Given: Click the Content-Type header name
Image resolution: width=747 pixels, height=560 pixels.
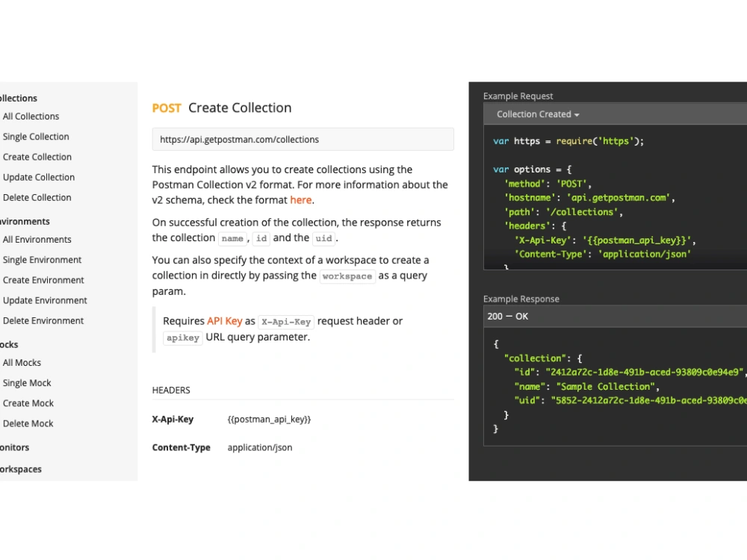Looking at the screenshot, I should [x=181, y=447].
